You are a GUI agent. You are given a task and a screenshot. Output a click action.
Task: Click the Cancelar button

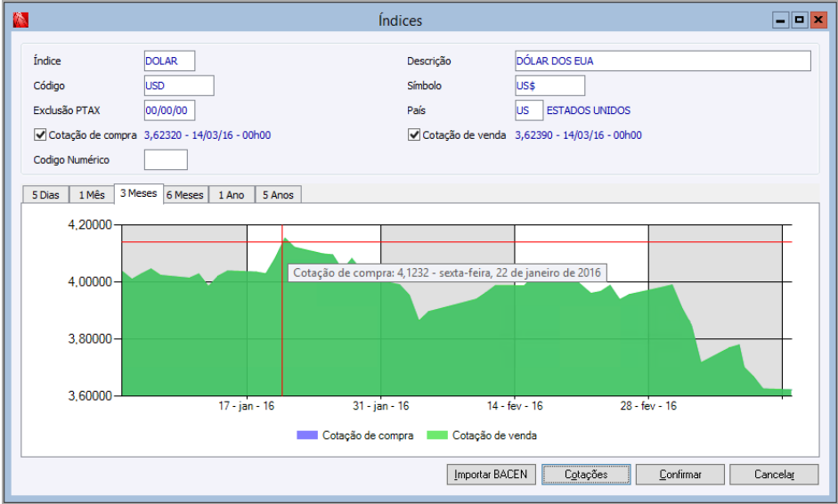(x=774, y=474)
